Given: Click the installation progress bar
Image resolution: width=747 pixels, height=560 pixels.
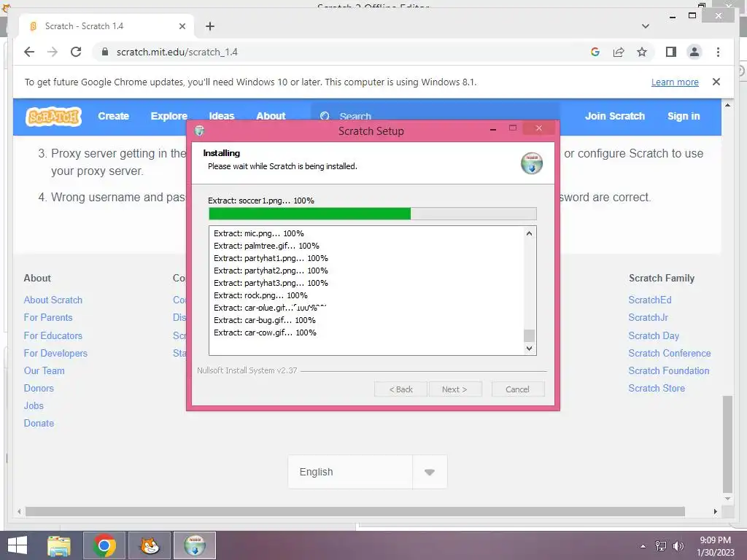Looking at the screenshot, I should pyautogui.click(x=373, y=214).
